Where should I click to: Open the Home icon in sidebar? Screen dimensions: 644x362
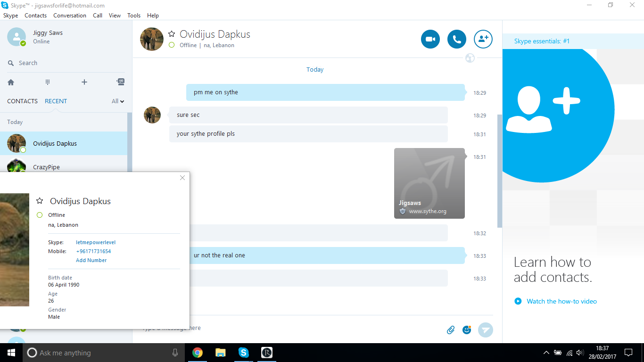tap(11, 82)
